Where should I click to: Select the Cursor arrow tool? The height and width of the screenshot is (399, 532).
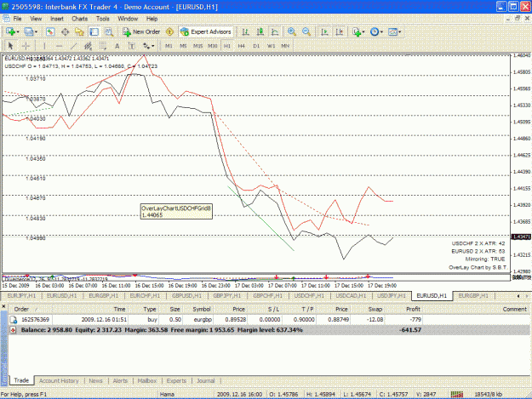(10, 46)
